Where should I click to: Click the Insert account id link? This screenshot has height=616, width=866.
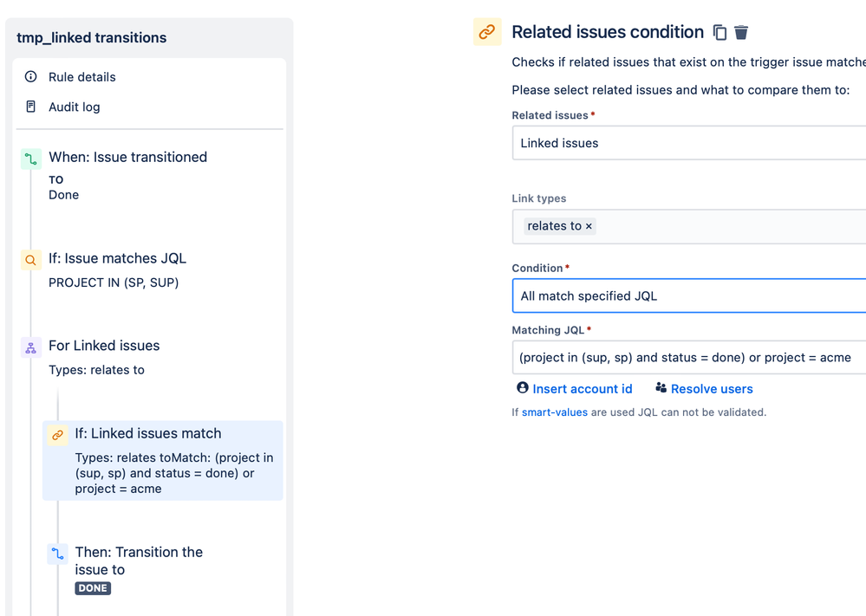[582, 389]
